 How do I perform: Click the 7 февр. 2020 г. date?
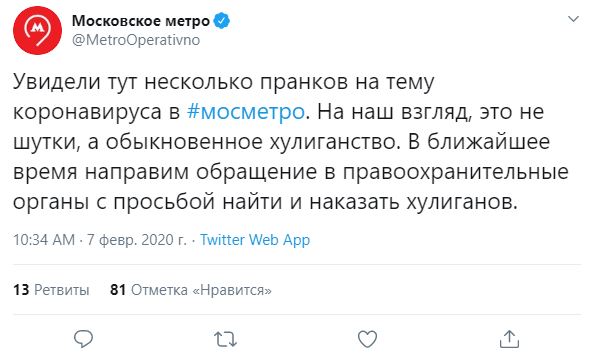pos(137,240)
